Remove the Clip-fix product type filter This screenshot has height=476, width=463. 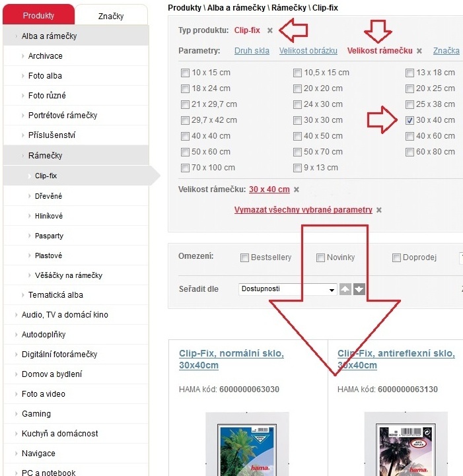269,30
